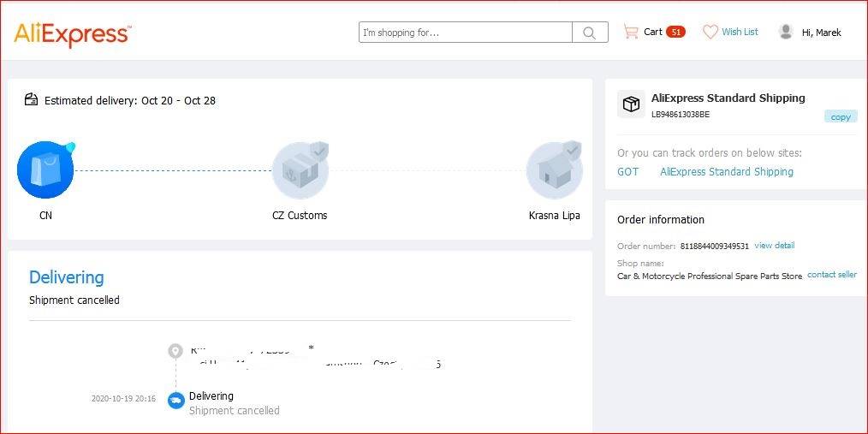
Task: Click the shipping package box icon
Action: tap(631, 104)
